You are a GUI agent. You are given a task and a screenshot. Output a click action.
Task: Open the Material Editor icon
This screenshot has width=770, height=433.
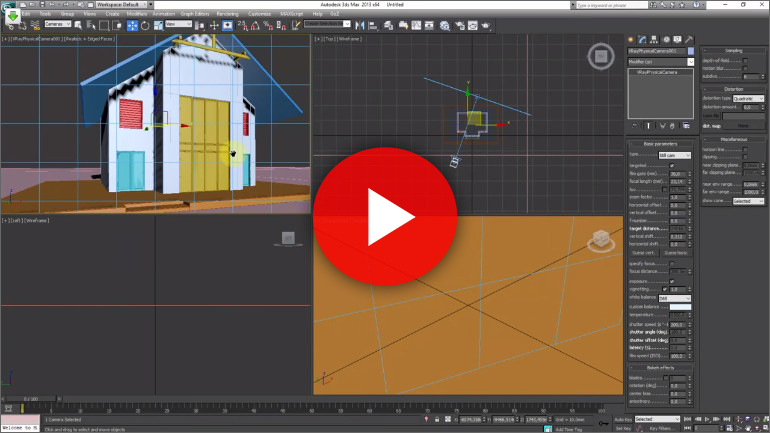[445, 26]
